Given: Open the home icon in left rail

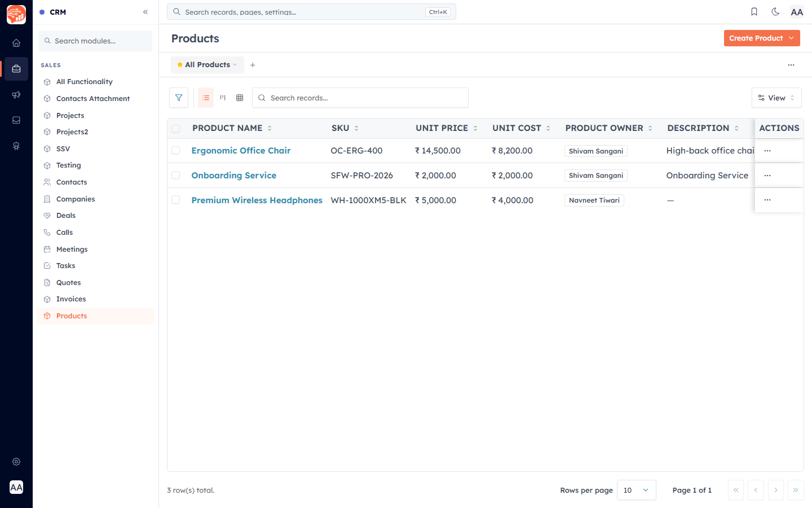Looking at the screenshot, I should pyautogui.click(x=16, y=43).
